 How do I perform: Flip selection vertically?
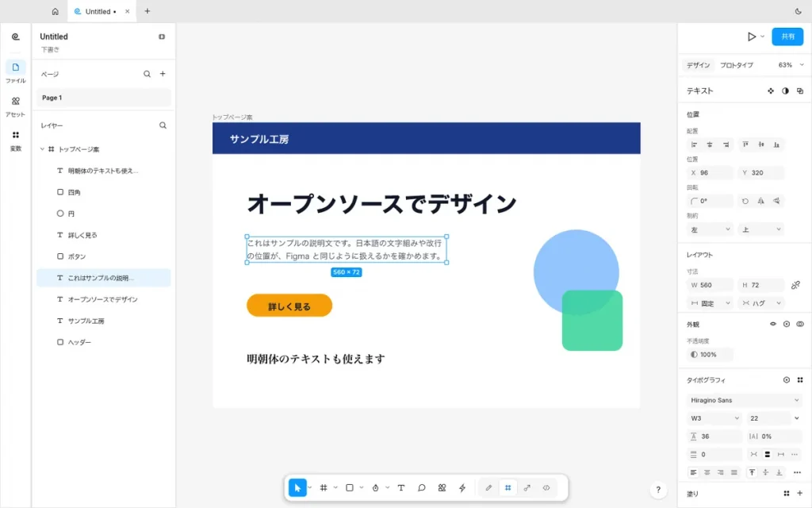point(777,201)
